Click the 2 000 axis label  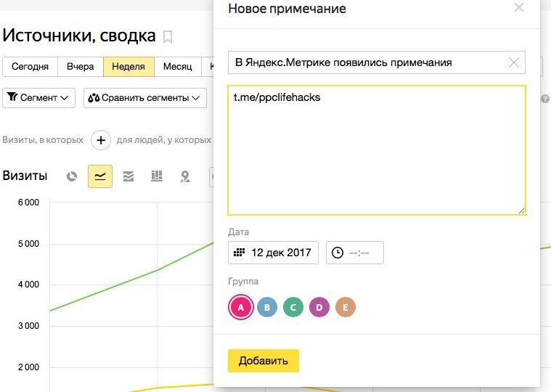[29, 367]
